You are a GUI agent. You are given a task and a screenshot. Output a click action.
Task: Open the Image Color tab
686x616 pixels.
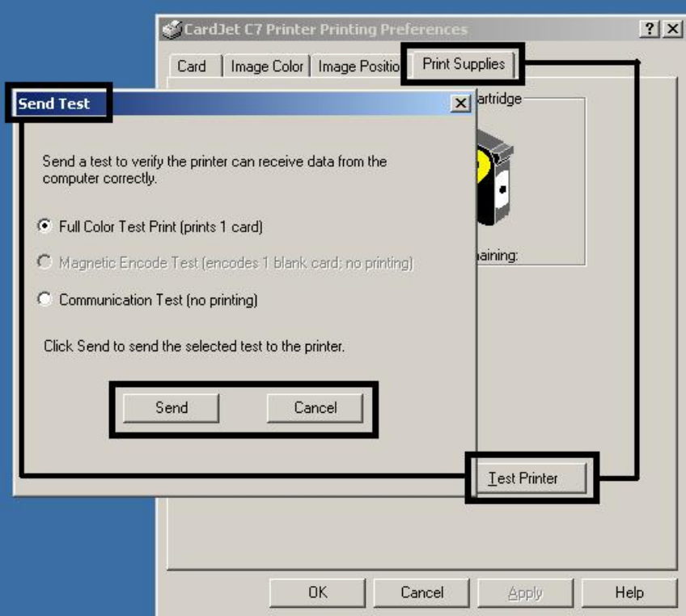(267, 66)
